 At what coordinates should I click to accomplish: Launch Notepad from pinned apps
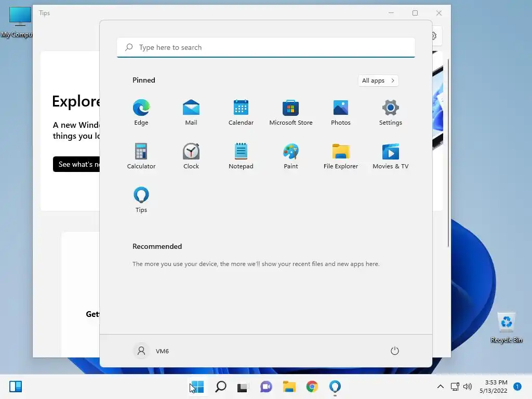point(241,156)
